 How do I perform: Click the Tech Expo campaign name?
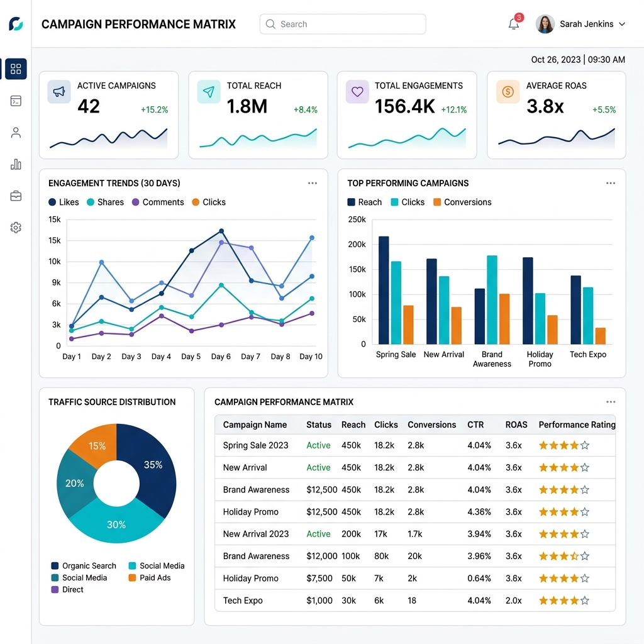tap(243, 601)
